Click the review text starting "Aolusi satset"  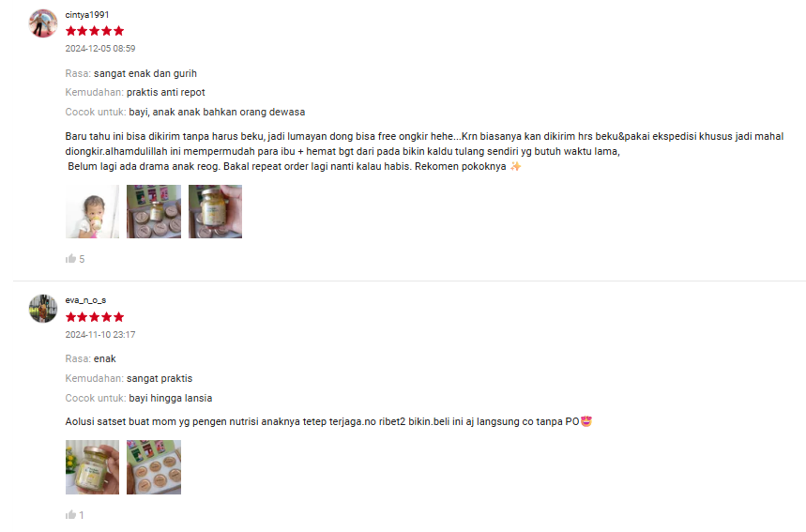coord(329,421)
